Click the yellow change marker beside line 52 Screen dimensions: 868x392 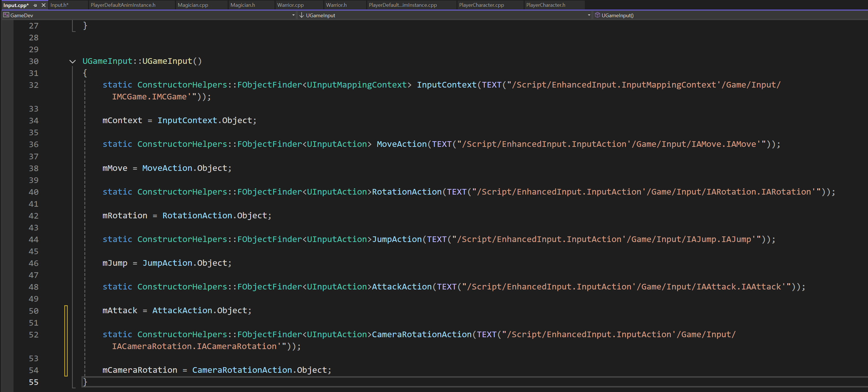(x=66, y=335)
